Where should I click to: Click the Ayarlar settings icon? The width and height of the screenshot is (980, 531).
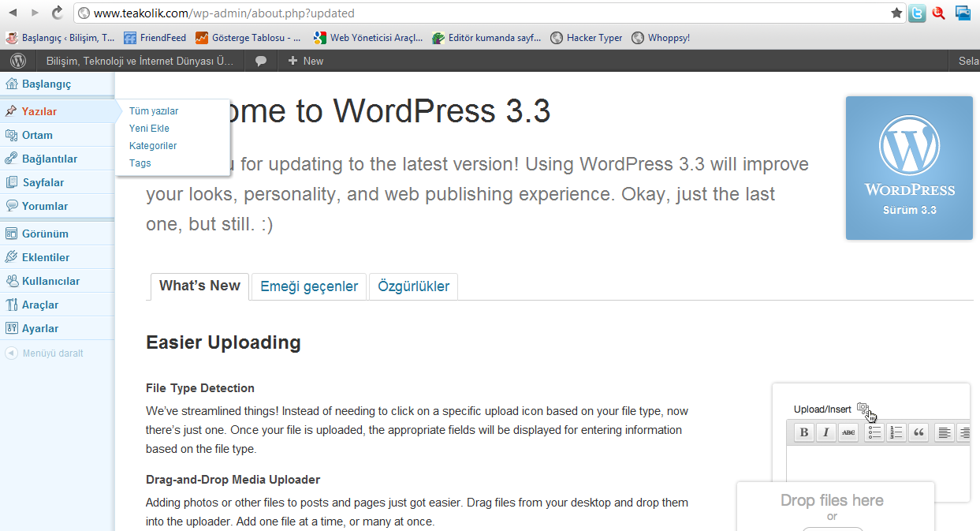[11, 328]
